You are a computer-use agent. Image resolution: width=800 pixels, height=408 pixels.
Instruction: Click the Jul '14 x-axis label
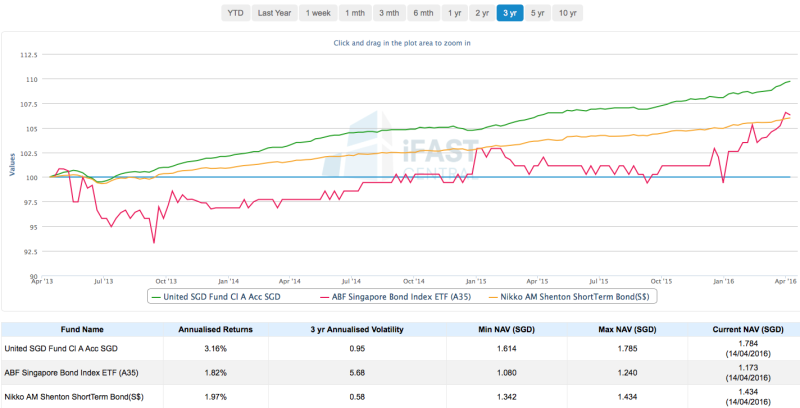pyautogui.click(x=352, y=280)
